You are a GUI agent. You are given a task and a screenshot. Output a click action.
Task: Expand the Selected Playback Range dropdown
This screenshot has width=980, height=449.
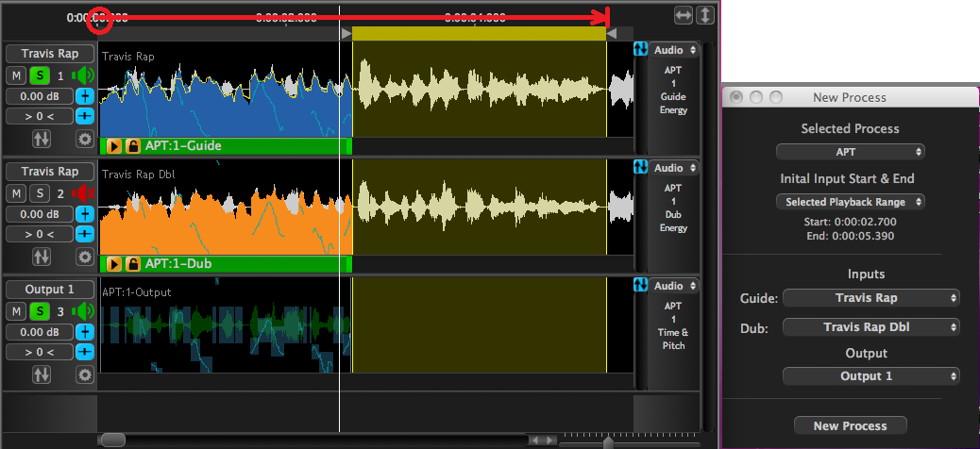(850, 202)
